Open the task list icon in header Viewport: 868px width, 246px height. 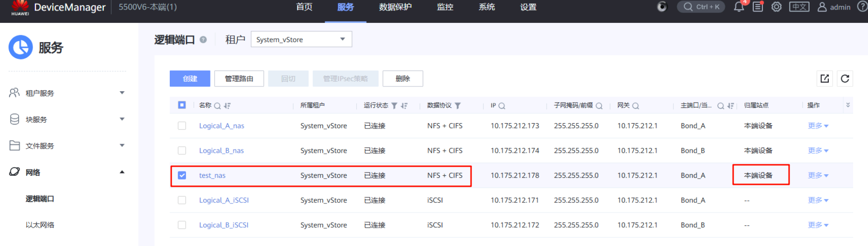click(x=758, y=7)
